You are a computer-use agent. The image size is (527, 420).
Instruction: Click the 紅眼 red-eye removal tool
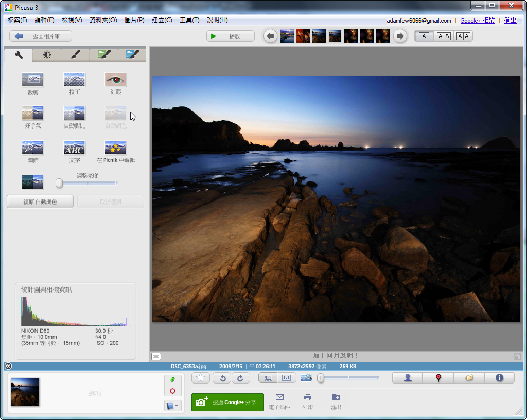click(x=115, y=80)
